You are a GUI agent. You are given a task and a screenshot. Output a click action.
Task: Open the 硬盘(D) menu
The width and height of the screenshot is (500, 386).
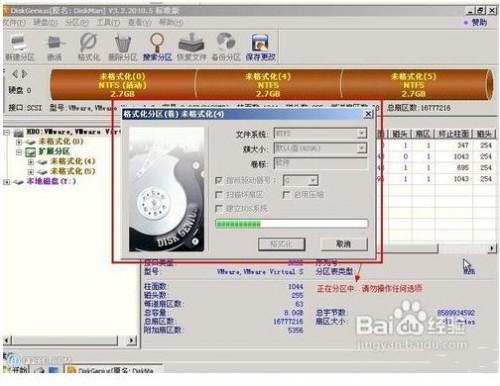(45, 22)
